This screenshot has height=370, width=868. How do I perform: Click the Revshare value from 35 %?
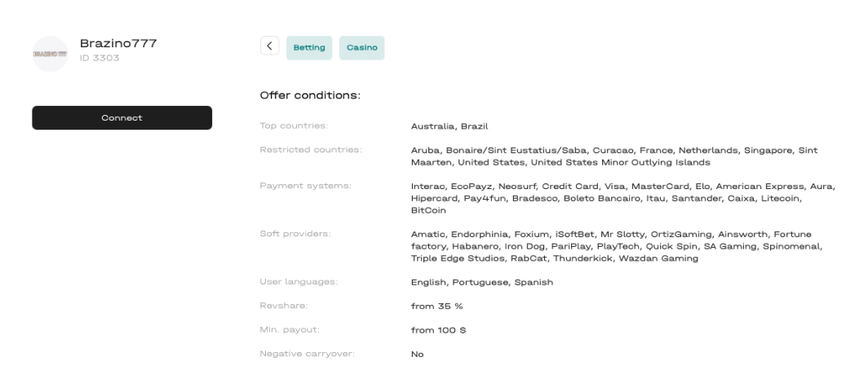[x=436, y=306]
